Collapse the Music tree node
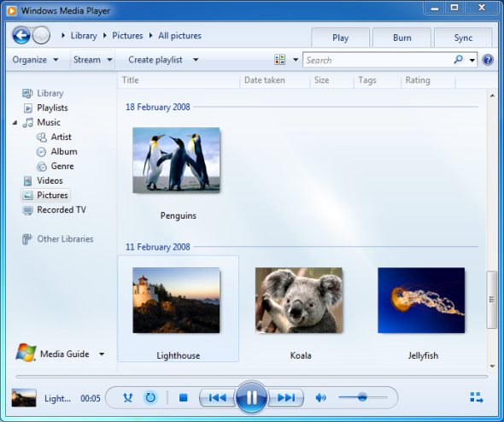 [x=15, y=122]
